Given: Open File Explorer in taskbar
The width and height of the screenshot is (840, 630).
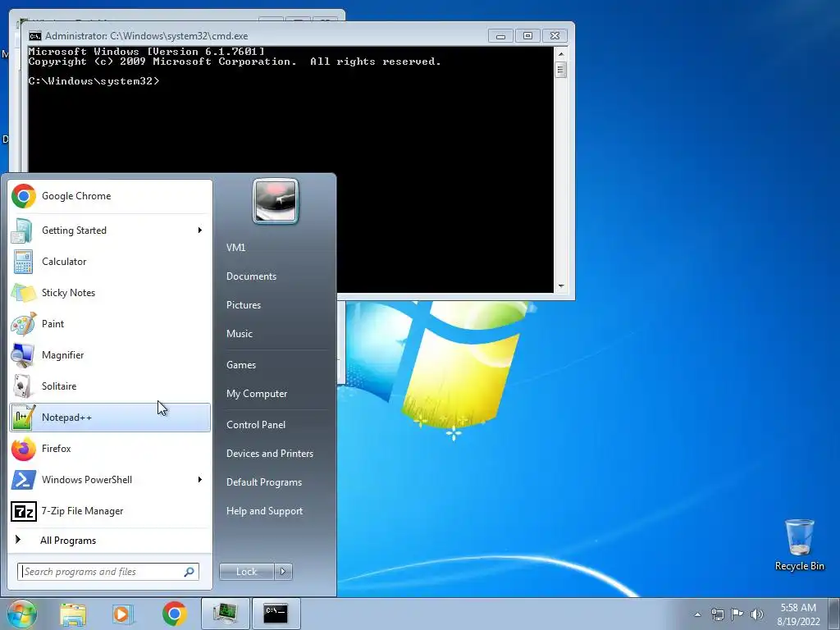Looking at the screenshot, I should 73,614.
